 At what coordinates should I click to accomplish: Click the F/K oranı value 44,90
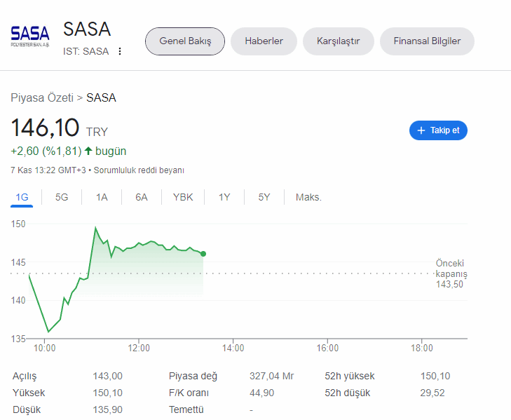(261, 393)
